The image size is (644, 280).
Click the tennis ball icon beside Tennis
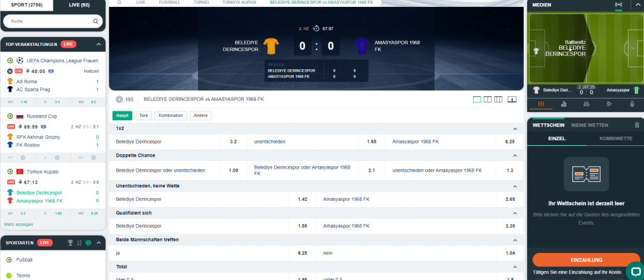[x=9, y=276]
